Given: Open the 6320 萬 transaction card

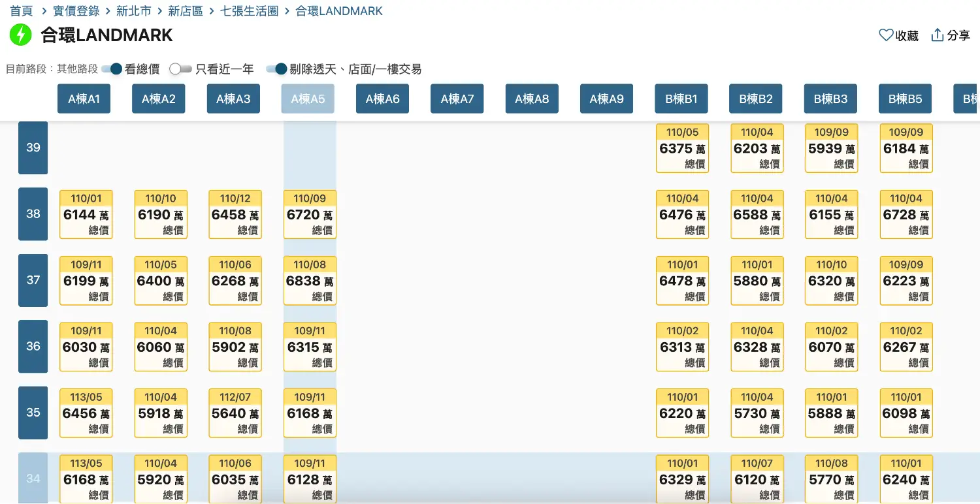Looking at the screenshot, I should [x=831, y=281].
